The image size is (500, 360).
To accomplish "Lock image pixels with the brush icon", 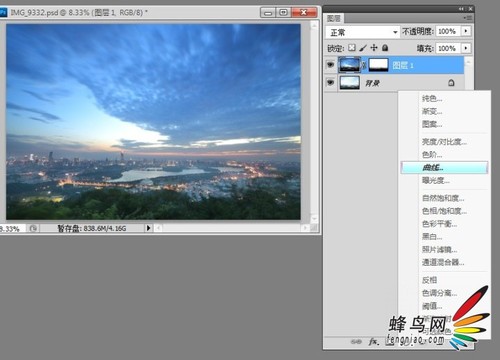I will [363, 48].
